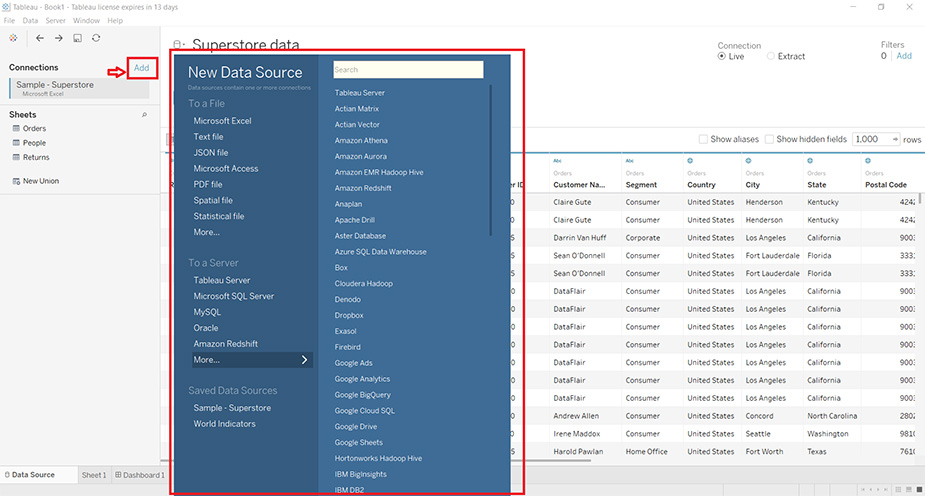
Task: Click the Orders sheet table icon
Action: click(17, 128)
